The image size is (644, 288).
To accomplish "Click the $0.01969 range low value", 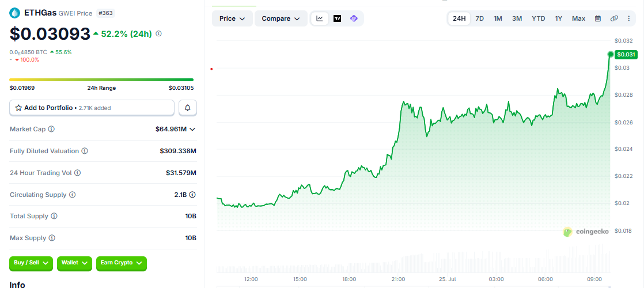I will [22, 88].
